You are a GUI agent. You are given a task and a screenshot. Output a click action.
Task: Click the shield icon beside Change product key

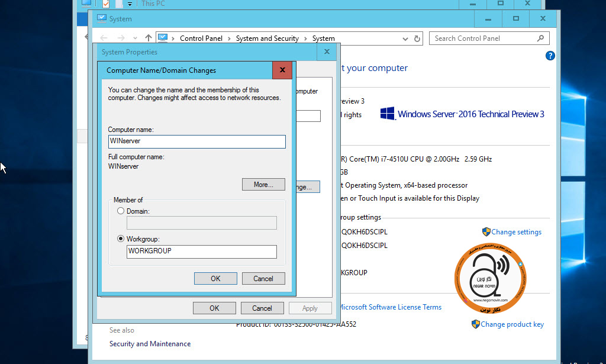(476, 324)
